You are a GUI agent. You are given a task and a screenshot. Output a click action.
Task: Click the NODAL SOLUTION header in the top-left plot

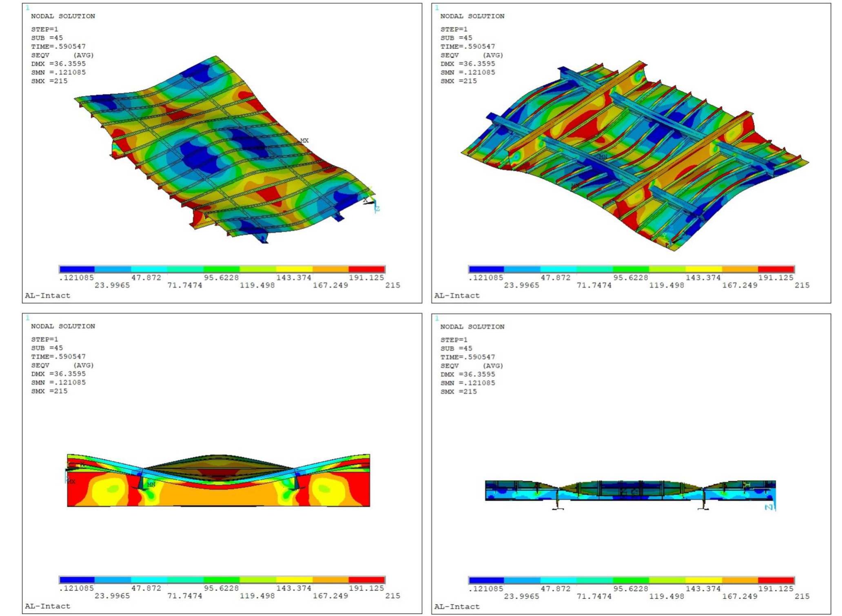pos(63,17)
